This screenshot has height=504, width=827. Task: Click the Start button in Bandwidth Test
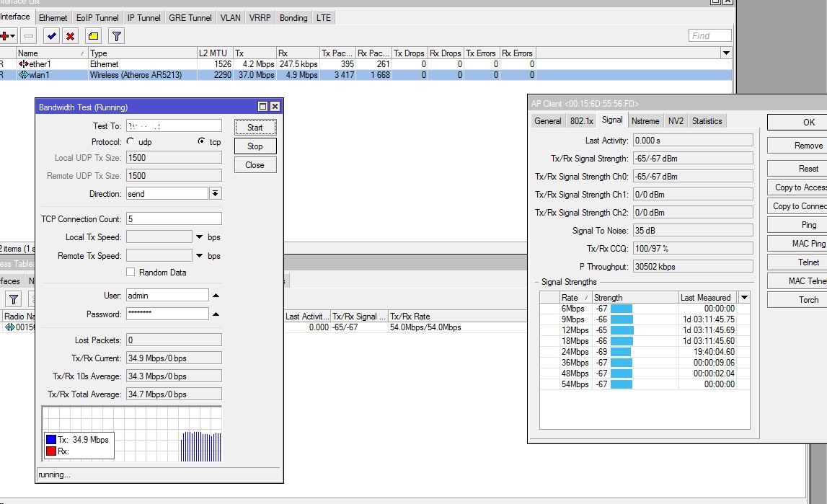(255, 128)
